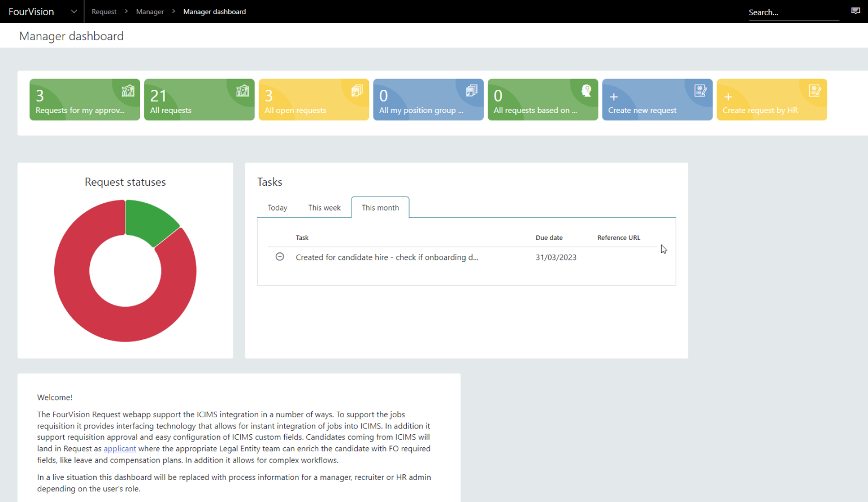
Task: Click the clipboard icon on the 'All requests' tile
Action: click(242, 90)
